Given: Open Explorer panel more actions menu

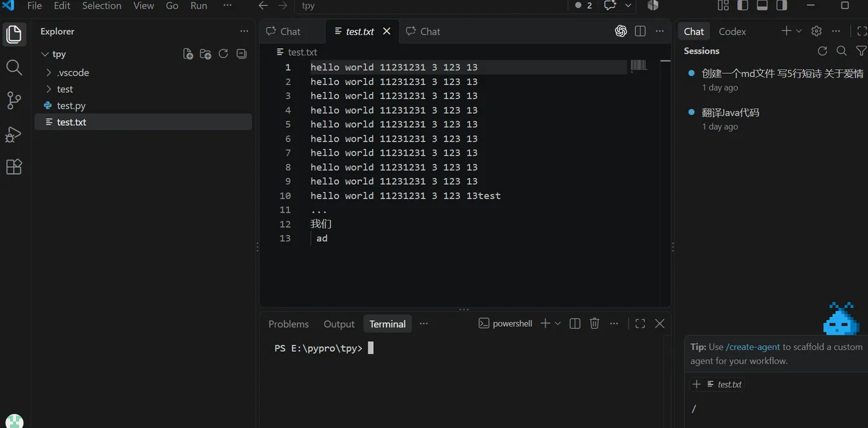Looking at the screenshot, I should (244, 31).
